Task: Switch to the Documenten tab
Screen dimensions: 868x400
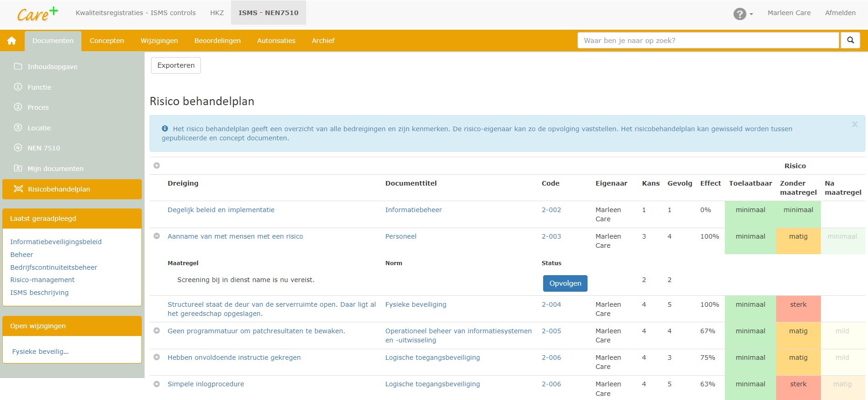Action: [53, 41]
